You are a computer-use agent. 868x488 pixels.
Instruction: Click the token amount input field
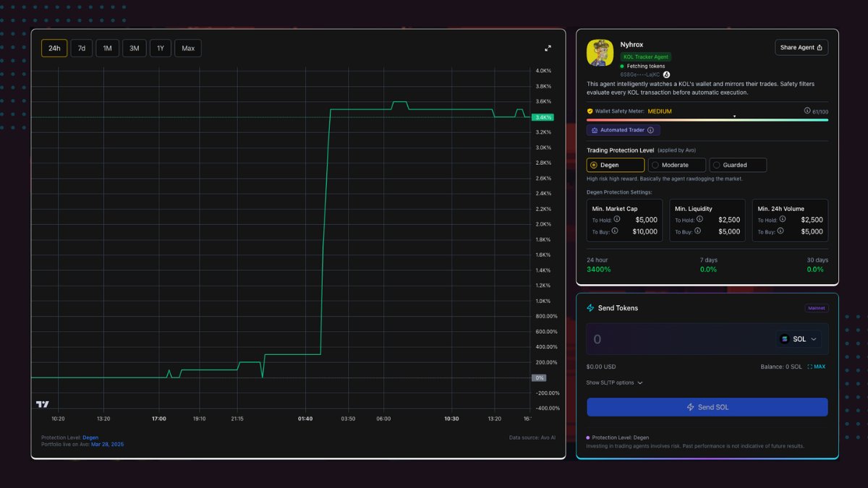651,338
